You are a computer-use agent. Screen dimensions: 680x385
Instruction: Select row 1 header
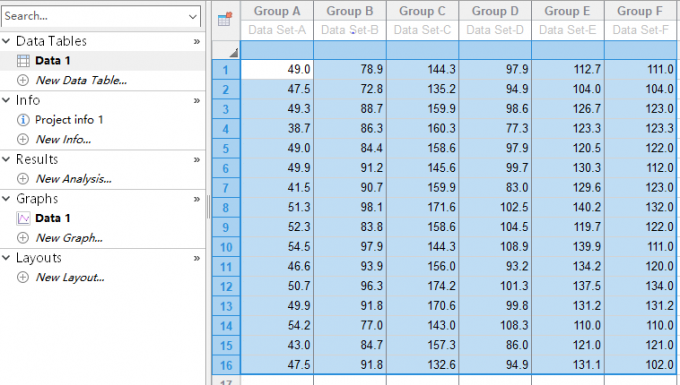pos(226,70)
